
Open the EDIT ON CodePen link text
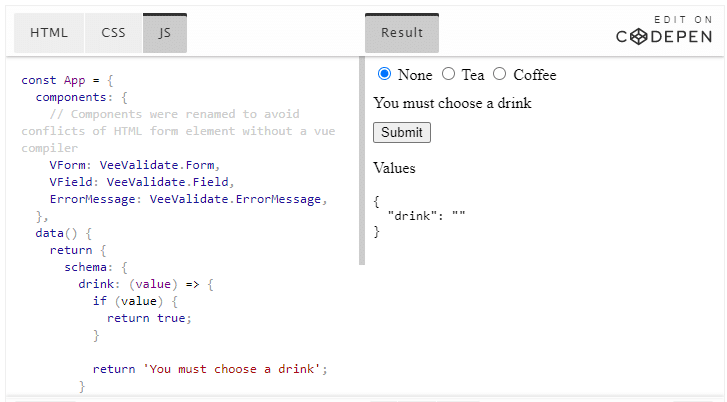[664, 30]
